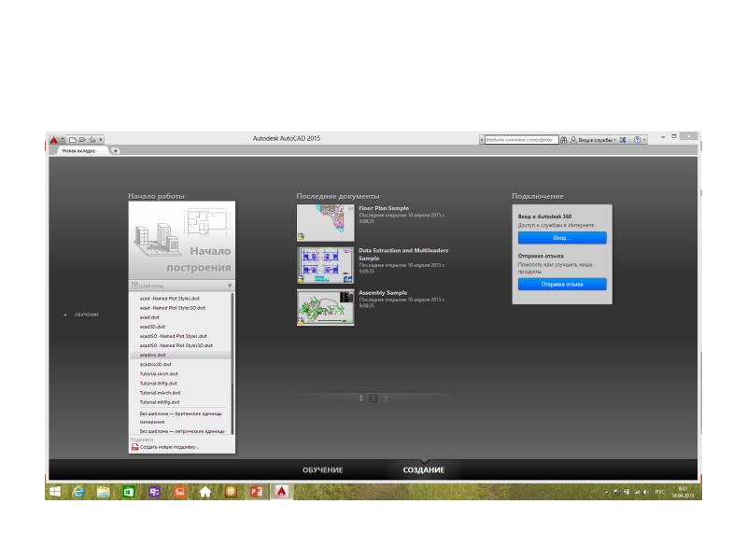
Task: Click the blue 'Вход...' sign-in button
Action: tap(562, 238)
